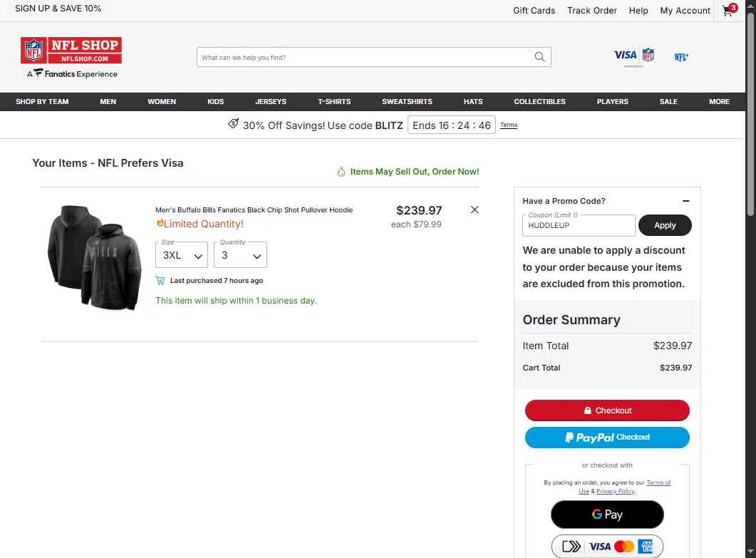
Task: Go to NFL Shop home logo
Action: pos(71,58)
